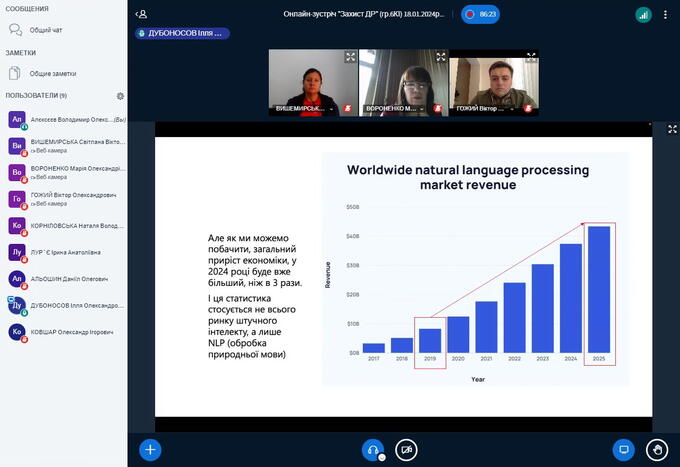Select user АЛЬОШИН Даніл avatar
Screen dimensions: 680x467
click(x=16, y=279)
